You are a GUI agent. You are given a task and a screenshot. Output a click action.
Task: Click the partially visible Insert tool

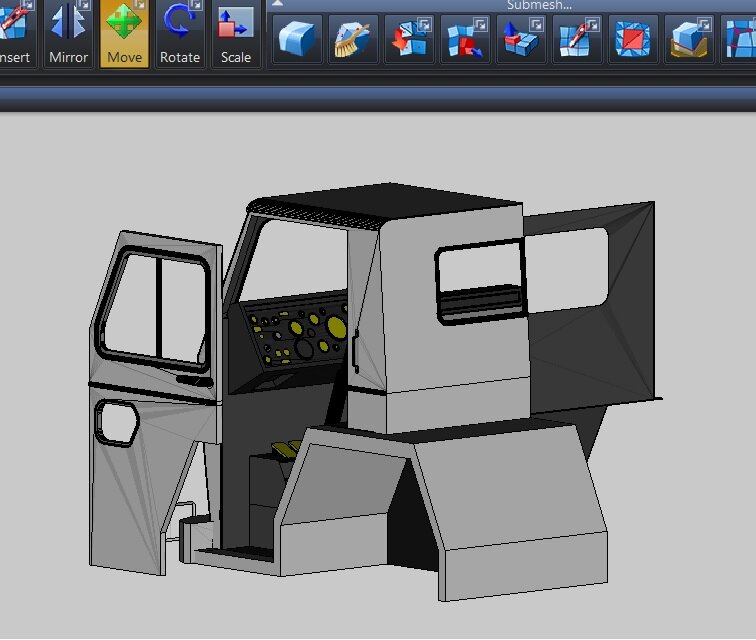[15, 33]
